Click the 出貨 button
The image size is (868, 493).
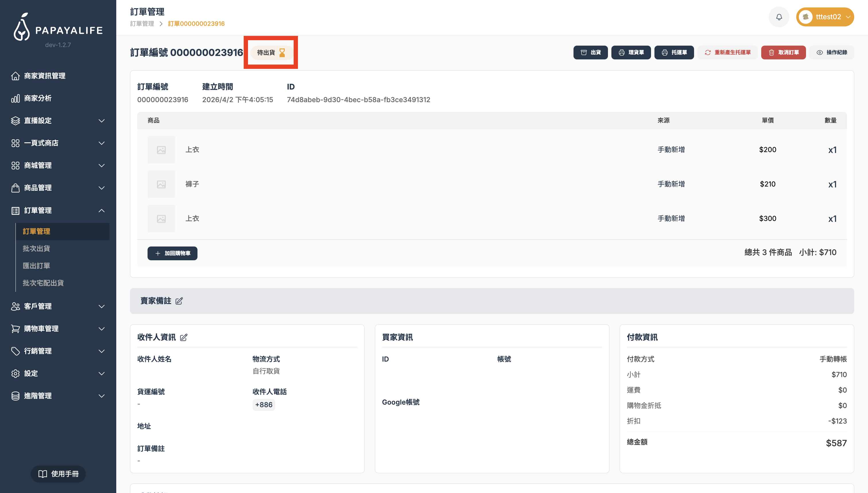tap(590, 53)
